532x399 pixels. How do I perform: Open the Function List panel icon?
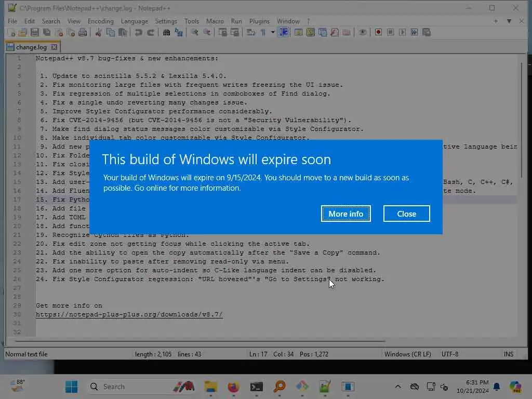pos(335,33)
